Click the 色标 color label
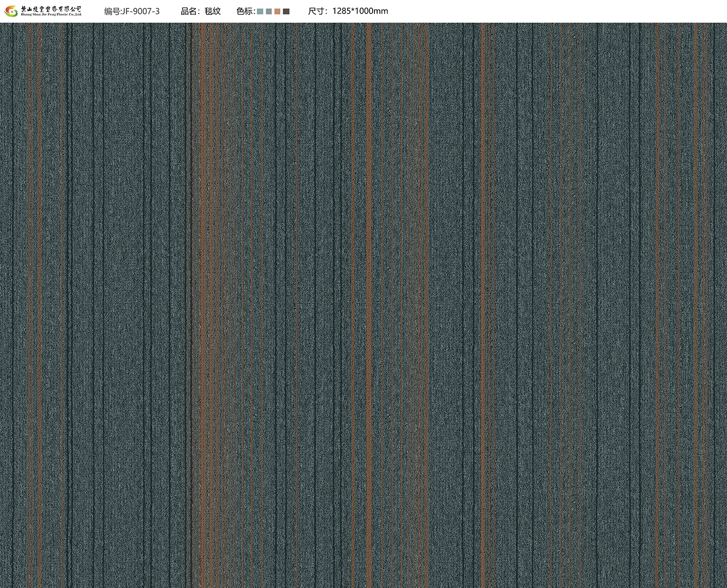727x588 pixels. [245, 11]
